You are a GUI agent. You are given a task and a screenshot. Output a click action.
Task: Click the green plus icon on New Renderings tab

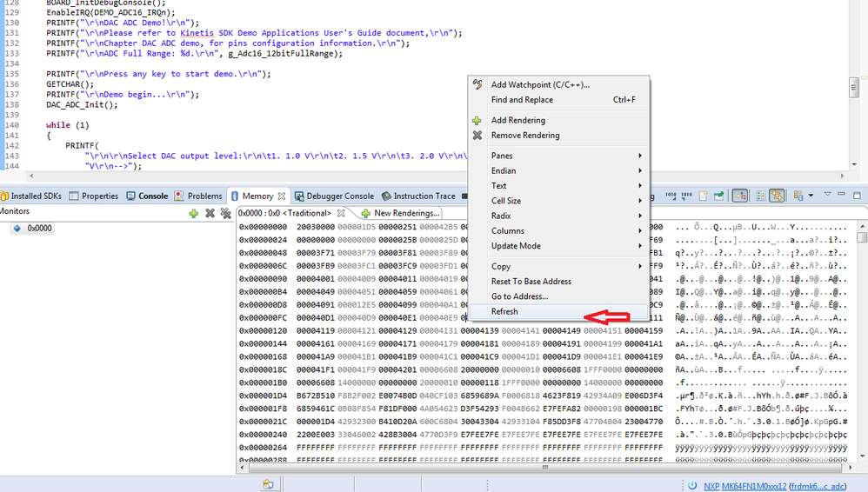pyautogui.click(x=366, y=213)
